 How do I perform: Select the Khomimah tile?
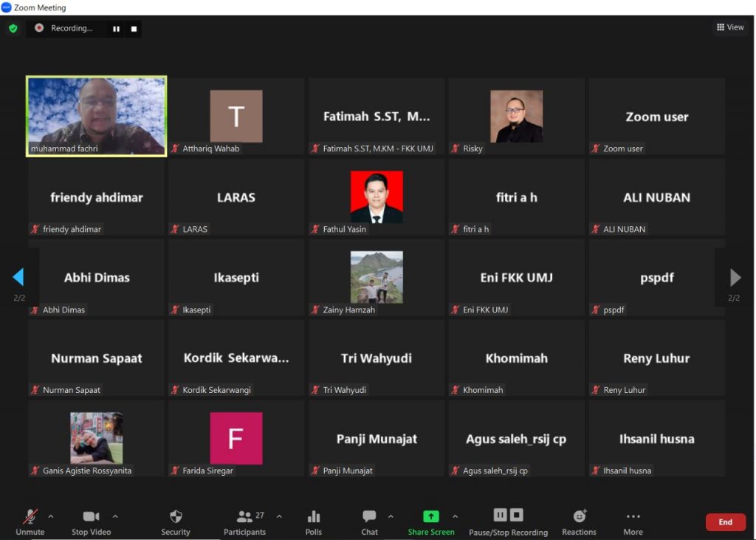tap(516, 358)
